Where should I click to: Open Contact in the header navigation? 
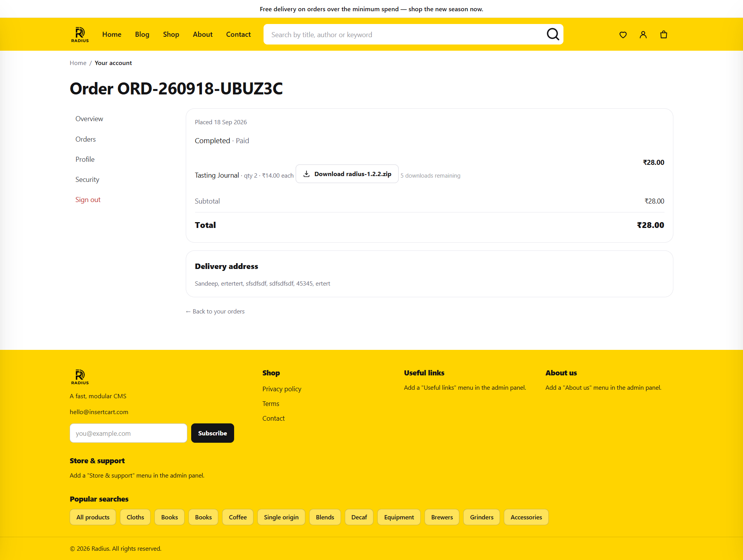pos(238,34)
